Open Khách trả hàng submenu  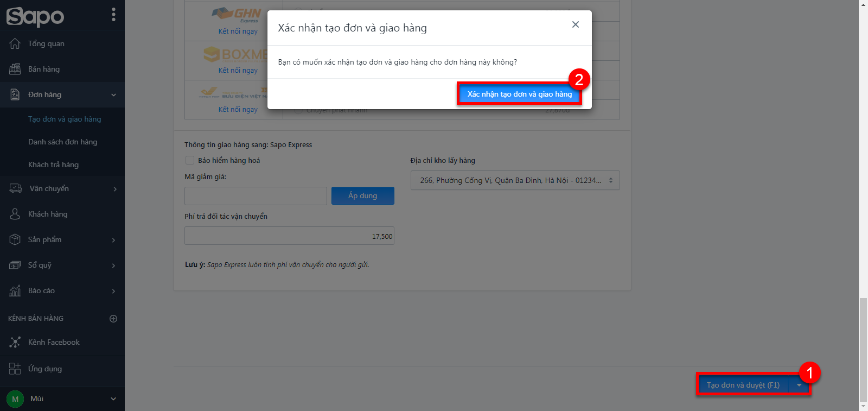point(53,165)
